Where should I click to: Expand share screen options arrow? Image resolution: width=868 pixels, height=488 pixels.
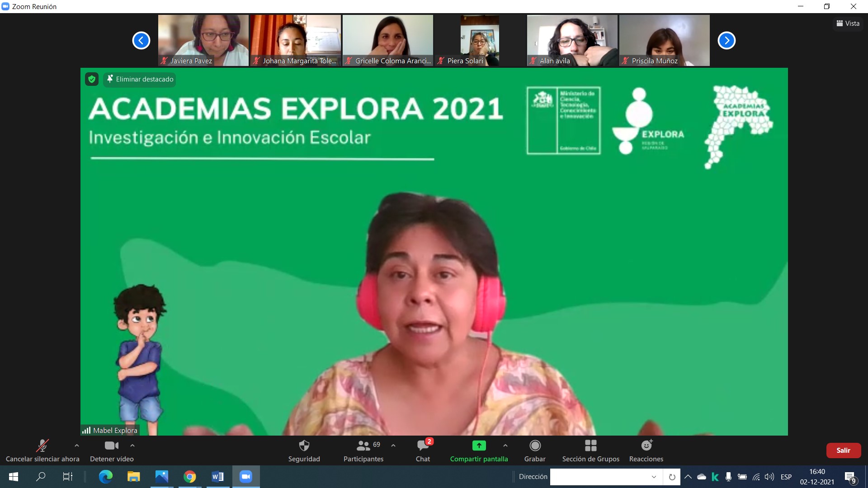point(505,446)
